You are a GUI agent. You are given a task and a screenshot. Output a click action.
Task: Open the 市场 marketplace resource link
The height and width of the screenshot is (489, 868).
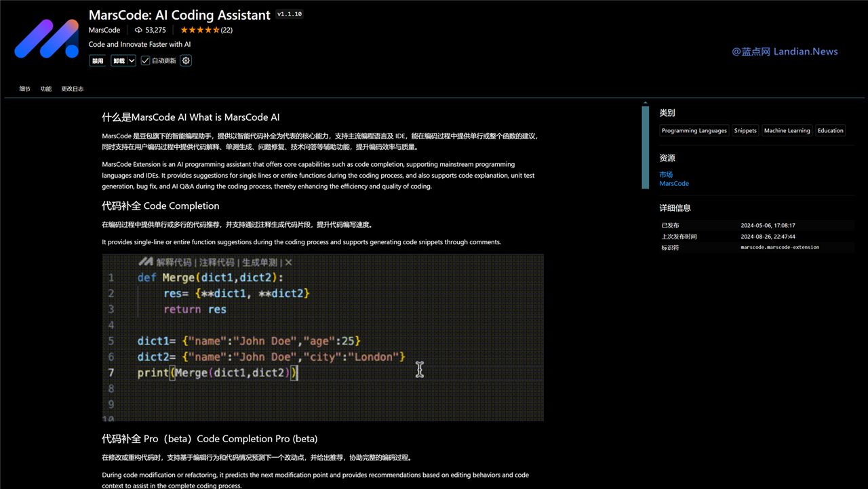[x=666, y=174]
